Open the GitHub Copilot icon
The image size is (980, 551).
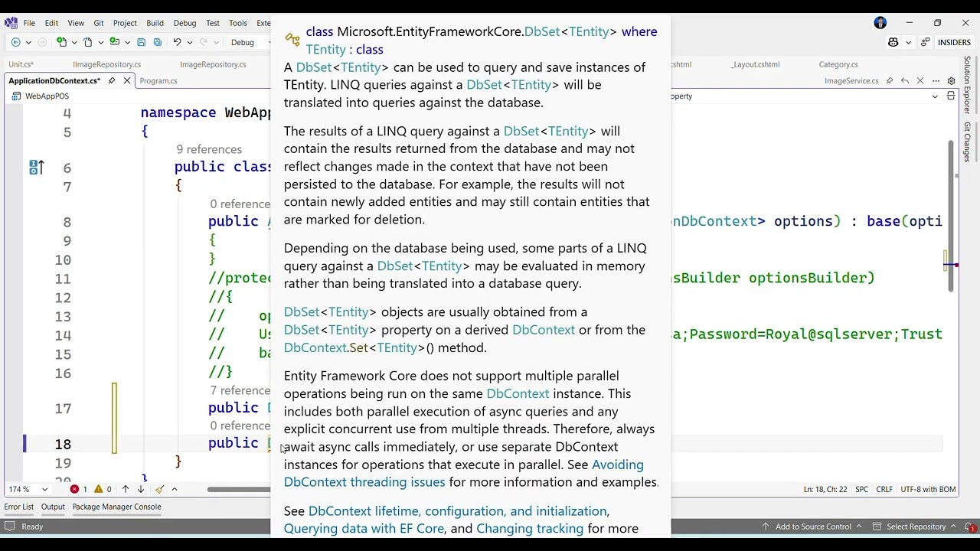point(893,42)
